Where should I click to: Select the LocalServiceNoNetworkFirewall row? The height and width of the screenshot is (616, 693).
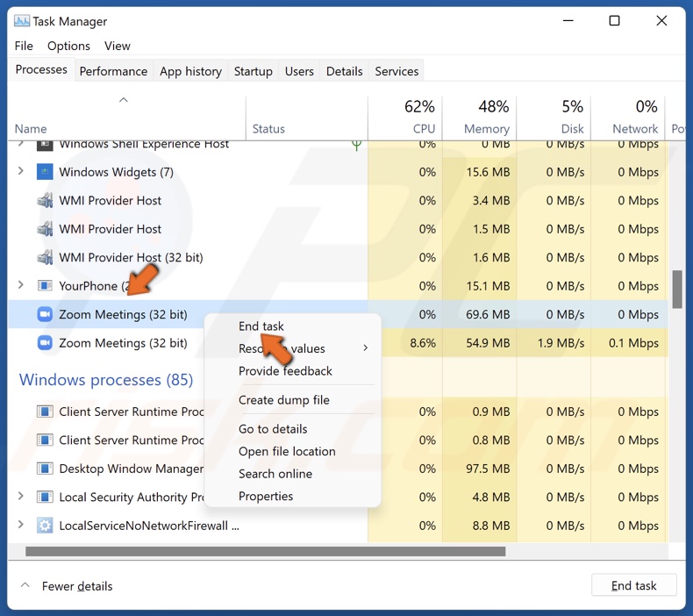[x=338, y=526]
